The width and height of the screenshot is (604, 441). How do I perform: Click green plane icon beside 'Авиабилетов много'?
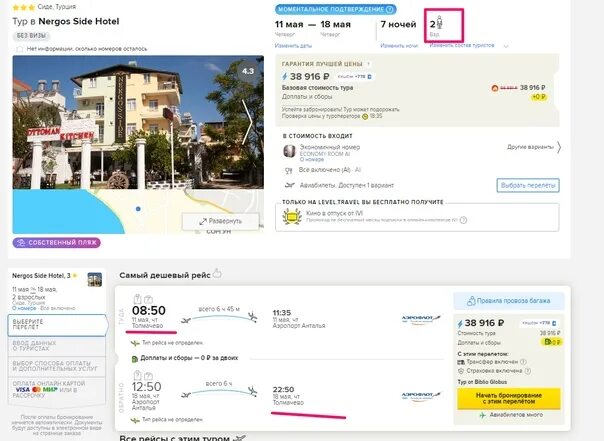coord(483,415)
